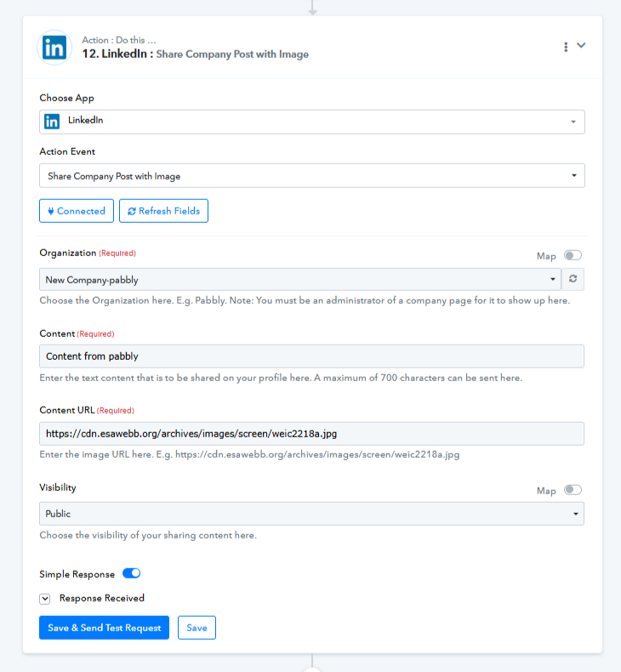This screenshot has height=672, width=621.
Task: Click the Connected button
Action: pyautogui.click(x=77, y=211)
